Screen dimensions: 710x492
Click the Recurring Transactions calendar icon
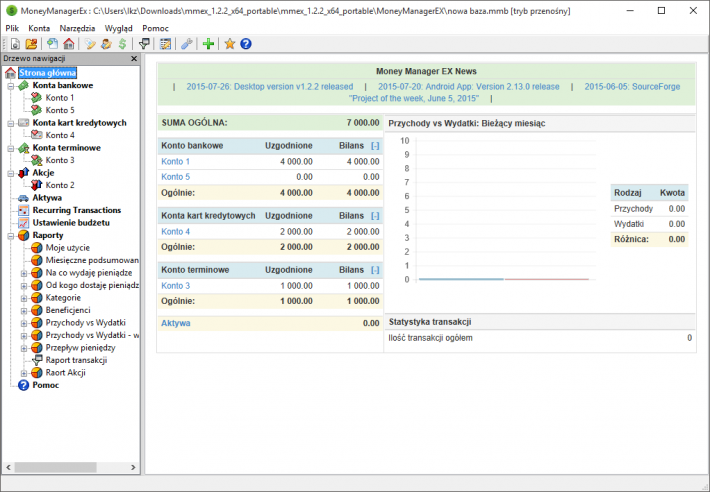coord(23,210)
